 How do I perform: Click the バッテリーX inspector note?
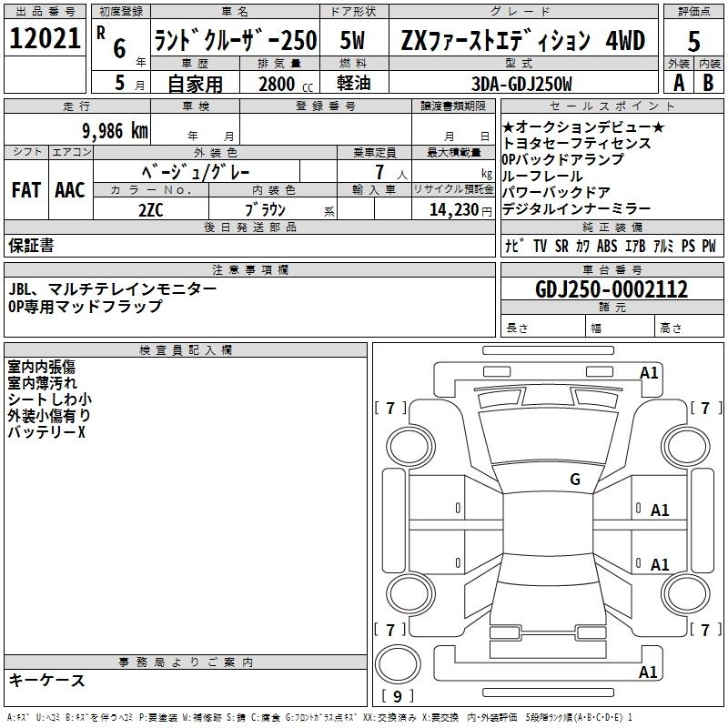tap(46, 432)
